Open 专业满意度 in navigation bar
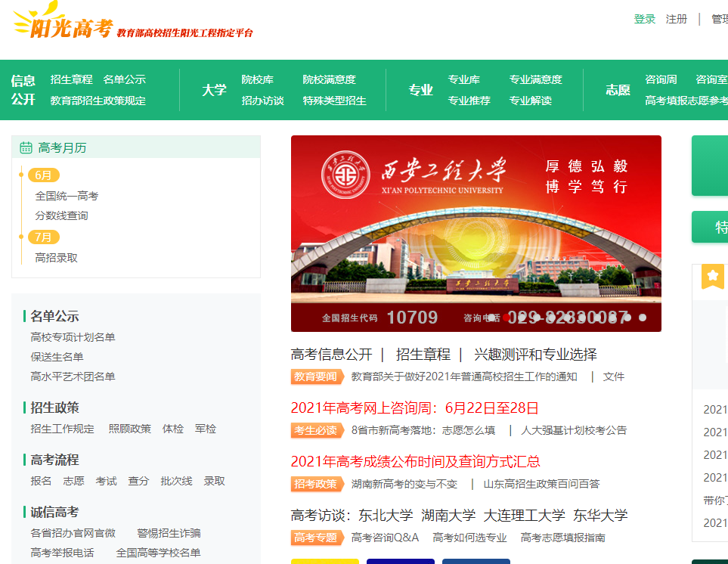This screenshot has height=564, width=728. tap(535, 79)
